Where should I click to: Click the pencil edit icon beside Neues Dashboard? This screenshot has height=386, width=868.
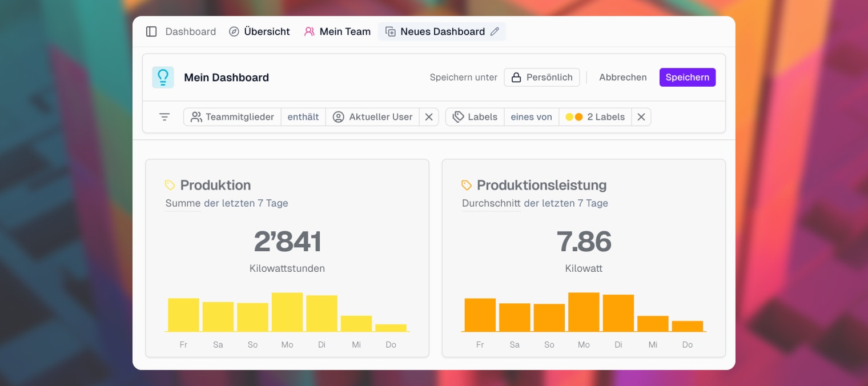click(495, 31)
